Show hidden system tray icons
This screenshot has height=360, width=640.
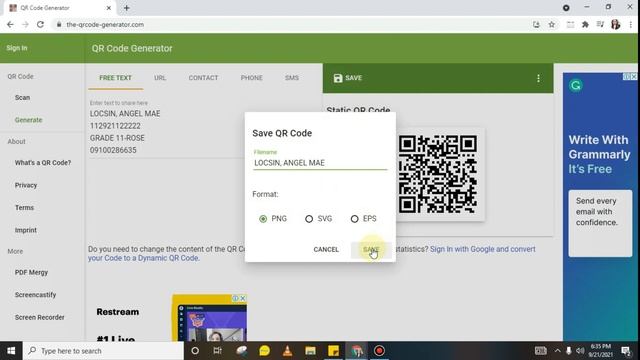pyautogui.click(x=557, y=351)
